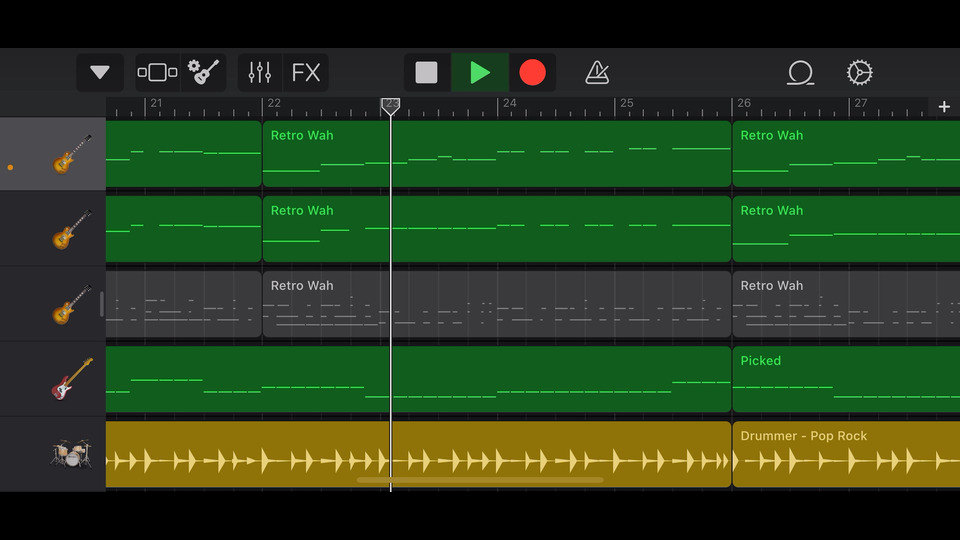Image resolution: width=960 pixels, height=540 pixels.
Task: Select the long bass region before bar 26
Action: pos(418,379)
